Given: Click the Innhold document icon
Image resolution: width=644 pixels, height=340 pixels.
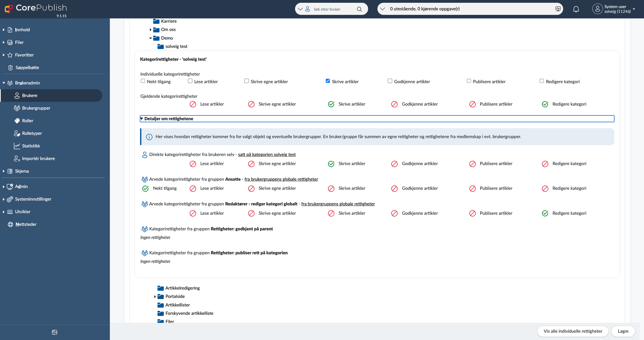Looking at the screenshot, I should point(10,30).
